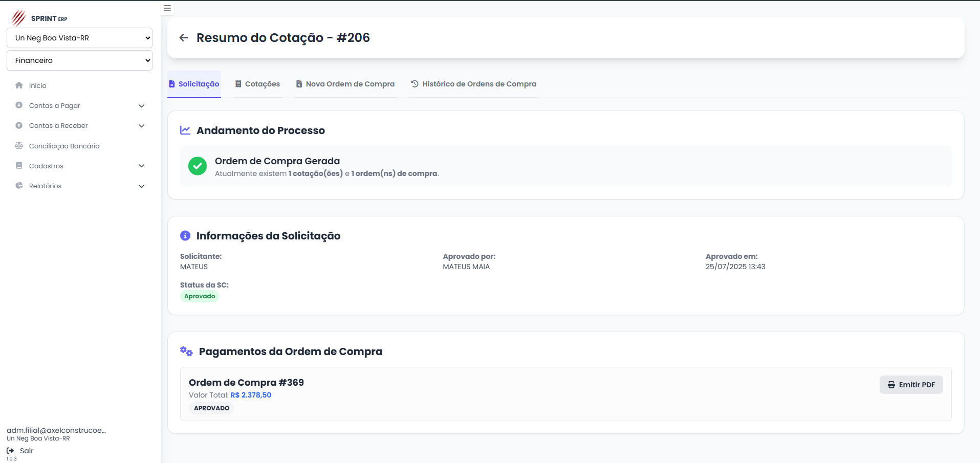Viewport: 980px width, 463px height.
Task: Expand the Contas a Pagar chevron
Action: pos(142,106)
